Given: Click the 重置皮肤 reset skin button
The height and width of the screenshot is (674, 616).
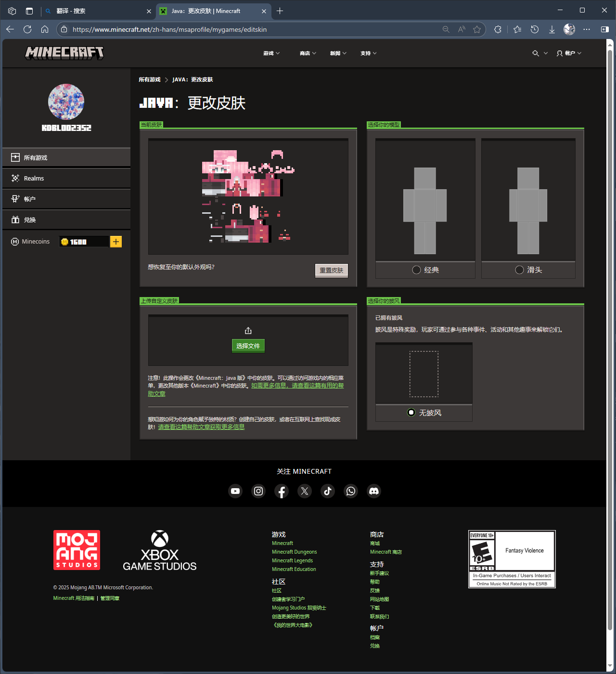Looking at the screenshot, I should (332, 271).
